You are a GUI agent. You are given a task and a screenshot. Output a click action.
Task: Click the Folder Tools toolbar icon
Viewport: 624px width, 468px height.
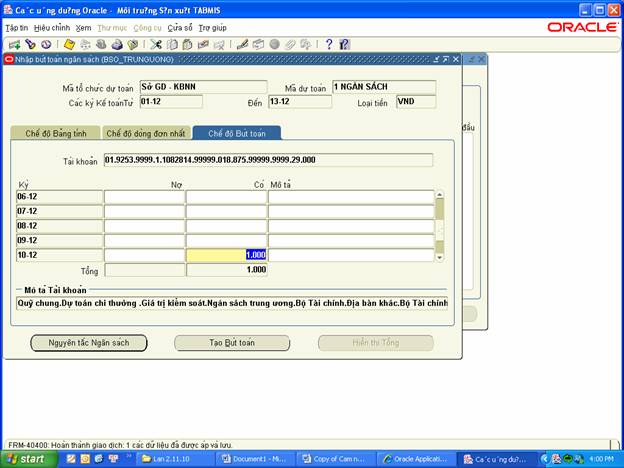[x=306, y=45]
